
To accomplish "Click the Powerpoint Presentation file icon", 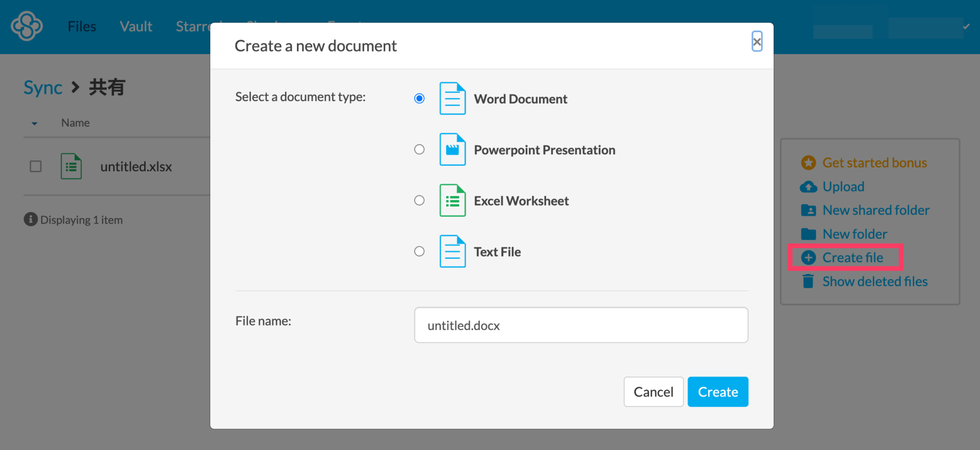I will tap(452, 149).
